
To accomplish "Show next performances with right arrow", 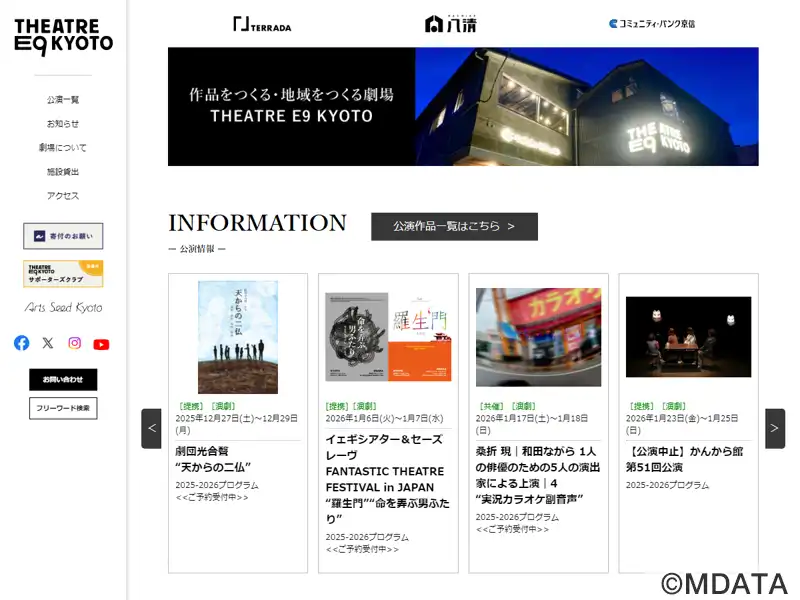I will pos(774,428).
